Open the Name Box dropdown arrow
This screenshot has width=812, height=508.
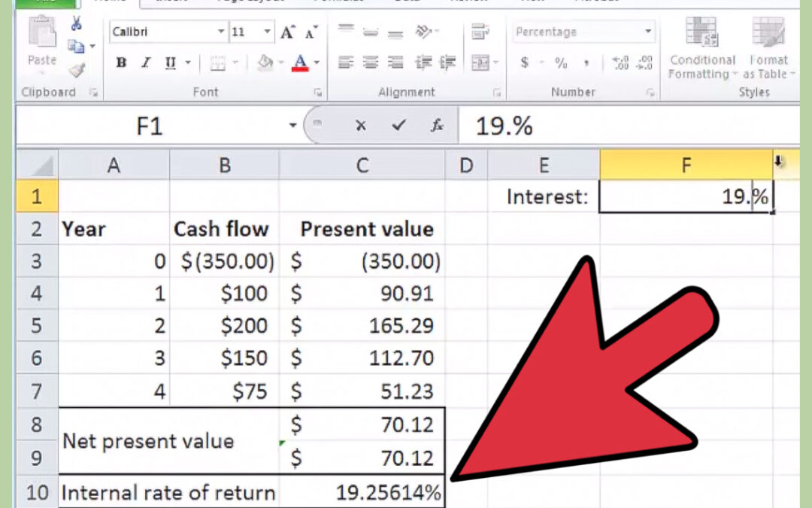[292, 126]
